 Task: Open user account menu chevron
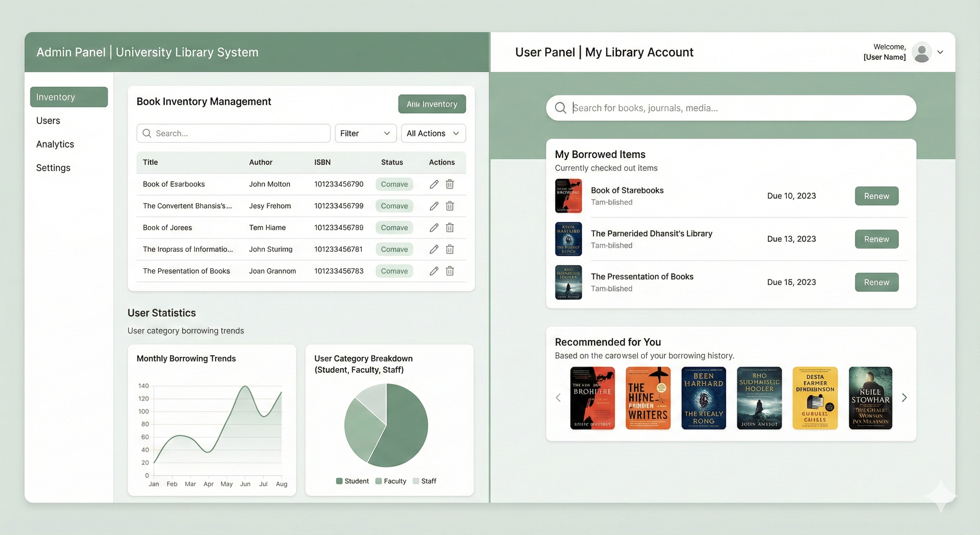pyautogui.click(x=940, y=52)
